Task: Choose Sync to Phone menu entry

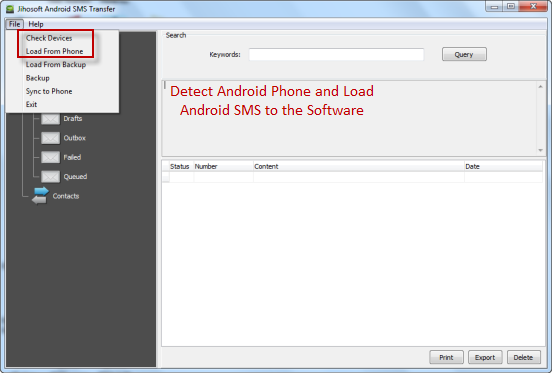Action: pyautogui.click(x=49, y=91)
